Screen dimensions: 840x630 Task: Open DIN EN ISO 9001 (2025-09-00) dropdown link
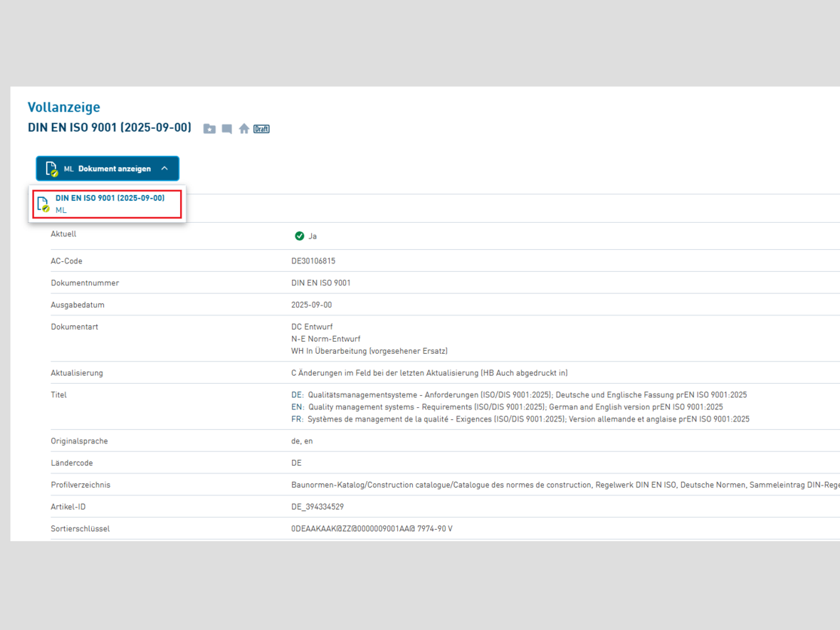pyautogui.click(x=110, y=198)
